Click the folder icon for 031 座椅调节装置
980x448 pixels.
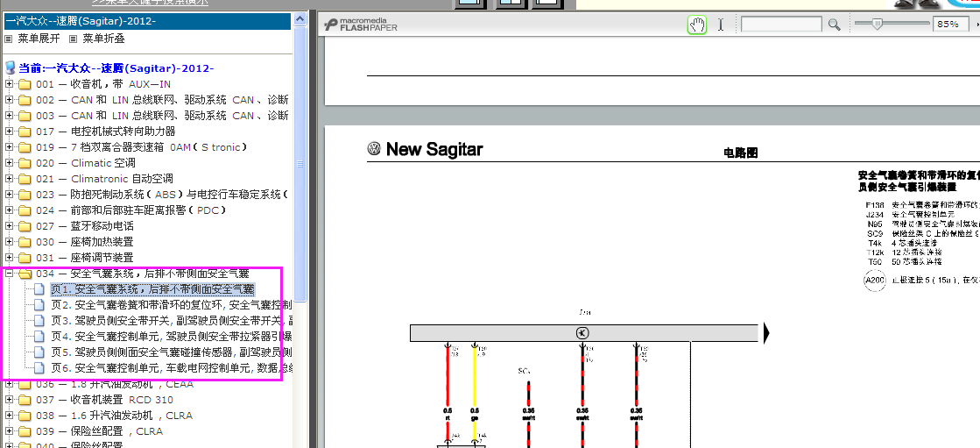tap(25, 258)
